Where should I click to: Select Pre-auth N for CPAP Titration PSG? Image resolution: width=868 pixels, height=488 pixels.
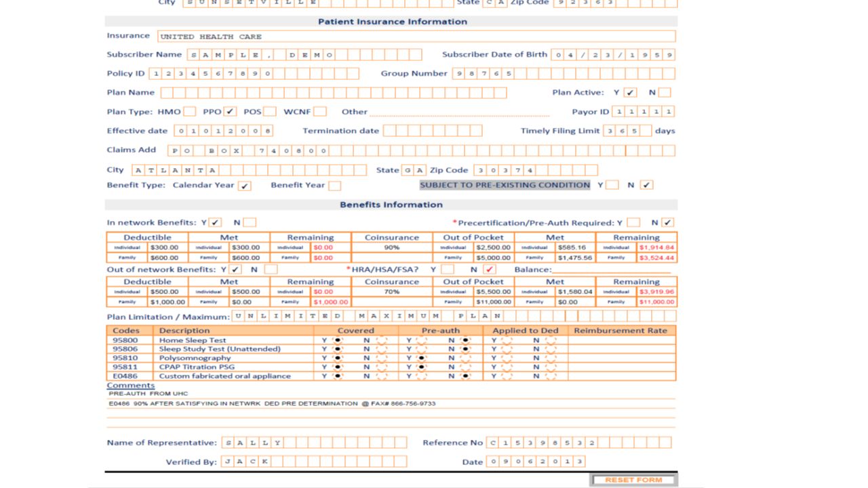(x=465, y=367)
